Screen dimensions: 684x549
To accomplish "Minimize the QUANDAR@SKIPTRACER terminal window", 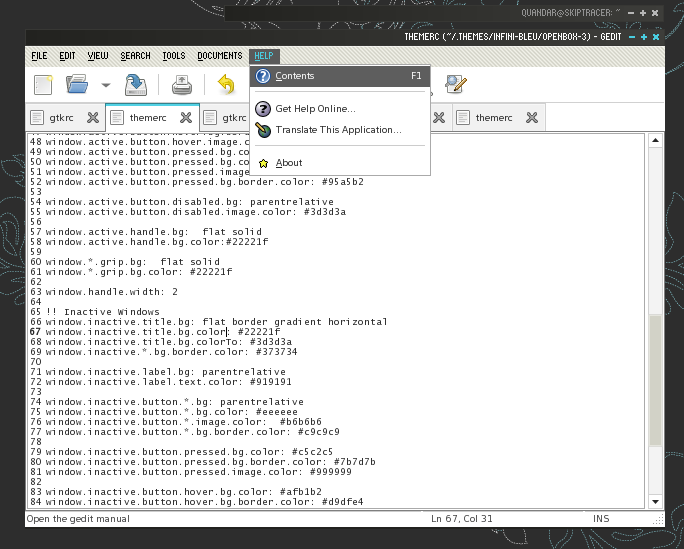I will 631,13.
